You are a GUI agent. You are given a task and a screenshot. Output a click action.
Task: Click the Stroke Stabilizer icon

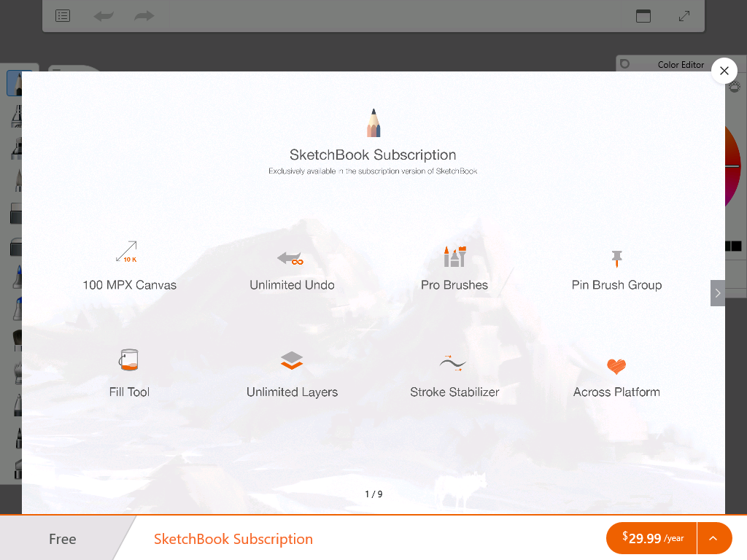[452, 363]
